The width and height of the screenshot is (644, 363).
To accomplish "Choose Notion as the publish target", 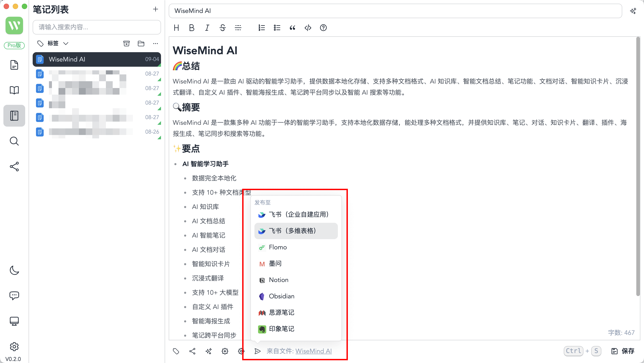I will (x=278, y=280).
